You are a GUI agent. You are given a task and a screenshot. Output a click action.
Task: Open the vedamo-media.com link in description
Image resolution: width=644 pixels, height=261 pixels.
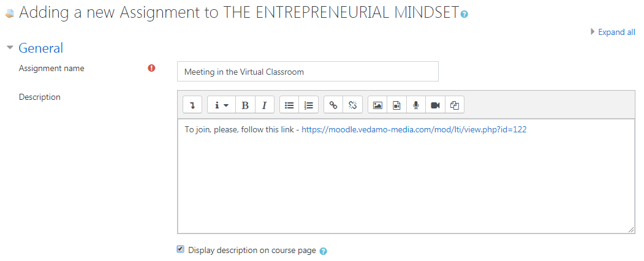point(414,130)
